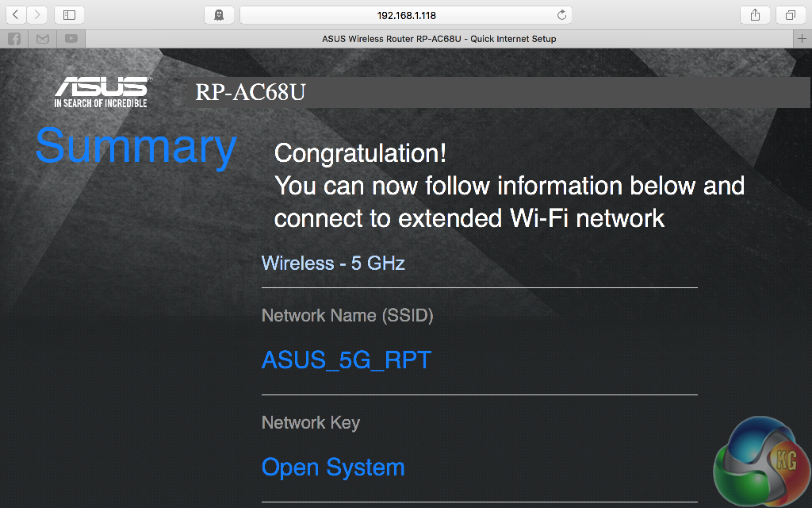Reload the page with the refresh icon
Image resolution: width=812 pixels, height=508 pixels.
point(562,15)
